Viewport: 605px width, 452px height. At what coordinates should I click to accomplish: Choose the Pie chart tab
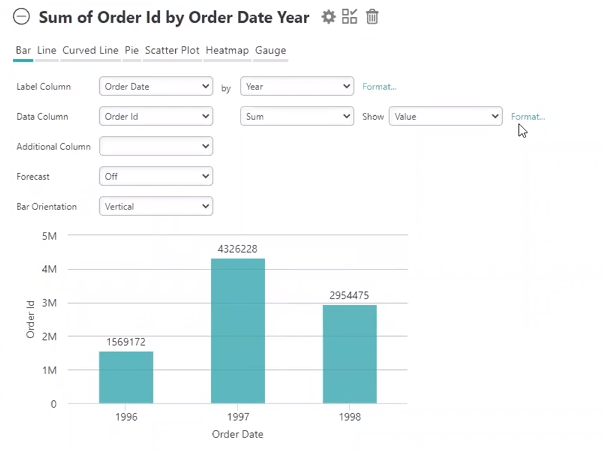(132, 51)
